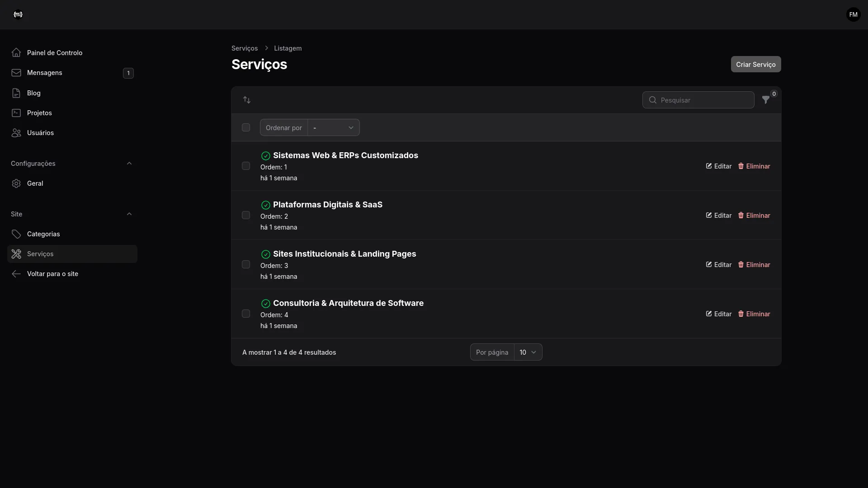This screenshot has width=868, height=488.
Task: Click the sort arrows icon above the list
Action: (247, 100)
